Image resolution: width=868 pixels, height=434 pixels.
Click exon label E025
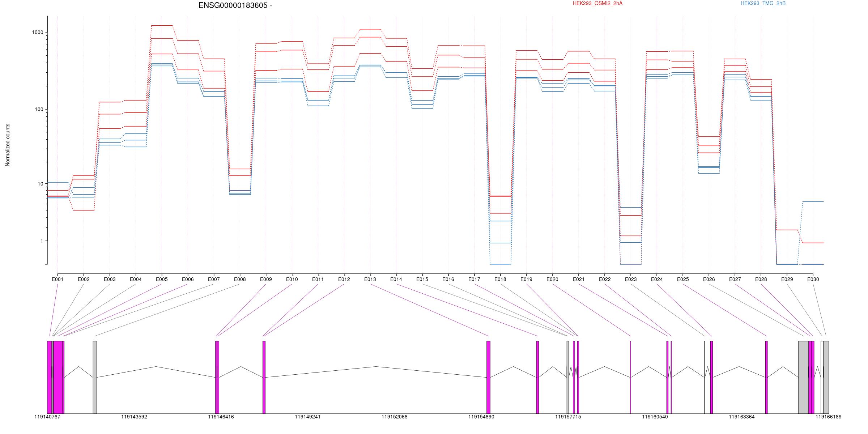[683, 279]
